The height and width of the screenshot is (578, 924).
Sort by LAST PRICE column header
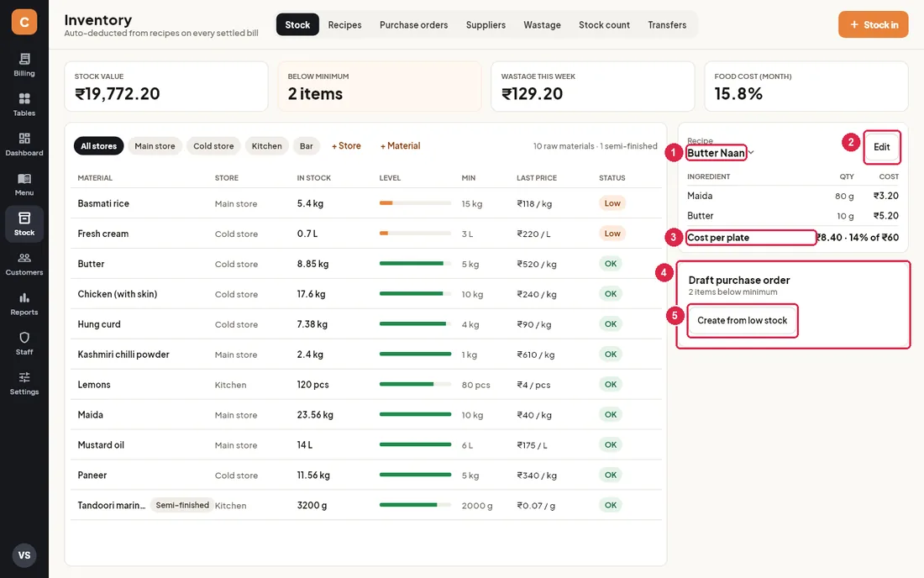coord(536,178)
